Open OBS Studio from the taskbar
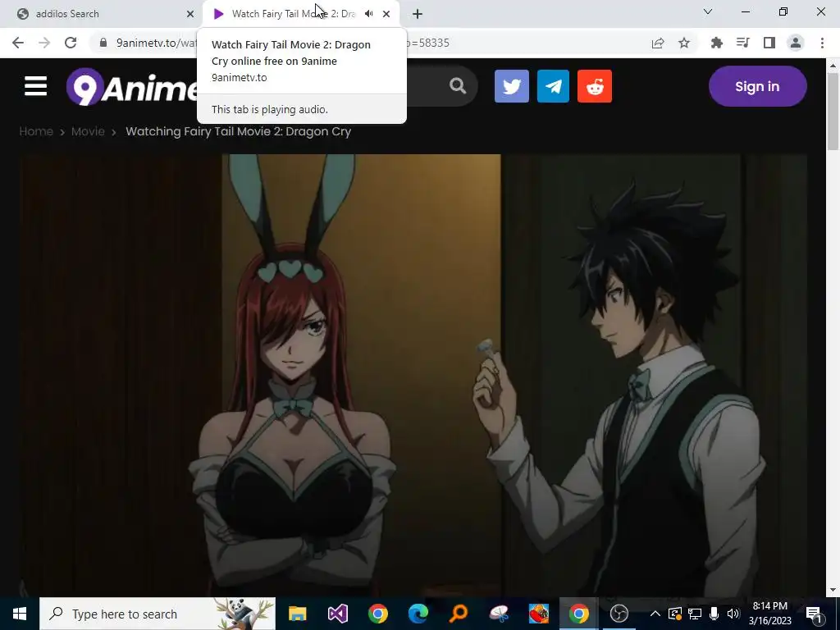 pyautogui.click(x=619, y=614)
